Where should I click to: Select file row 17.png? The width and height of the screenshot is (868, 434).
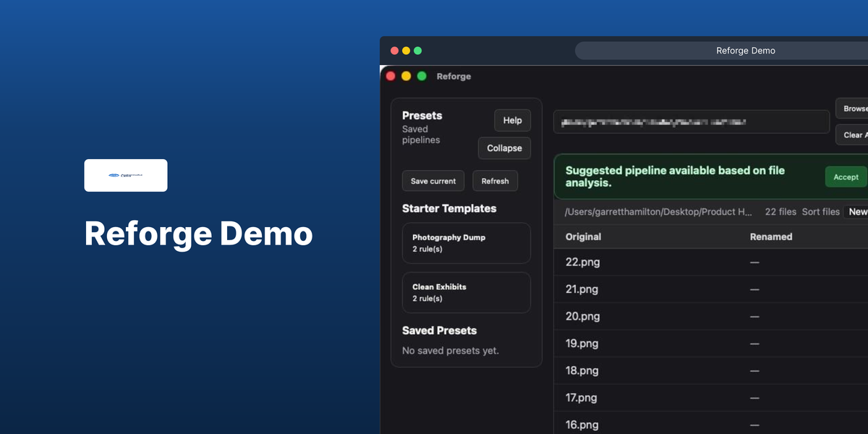coord(711,398)
